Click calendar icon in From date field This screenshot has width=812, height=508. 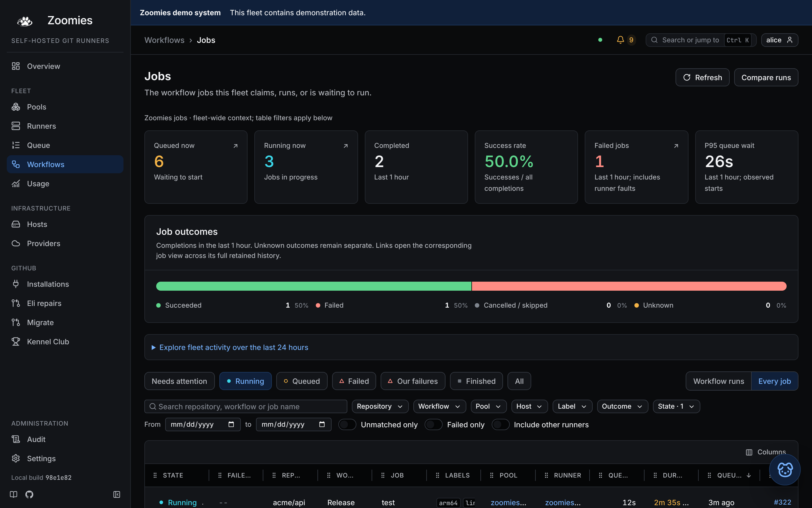pyautogui.click(x=231, y=424)
